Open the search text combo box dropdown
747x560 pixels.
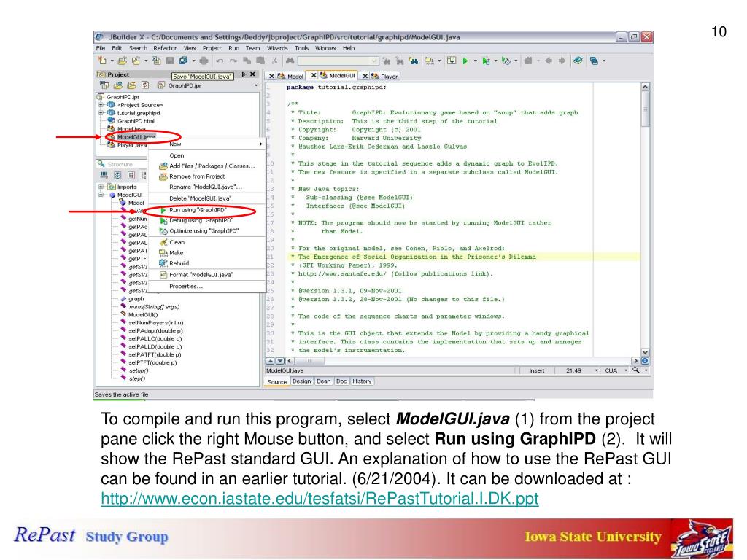click(374, 61)
